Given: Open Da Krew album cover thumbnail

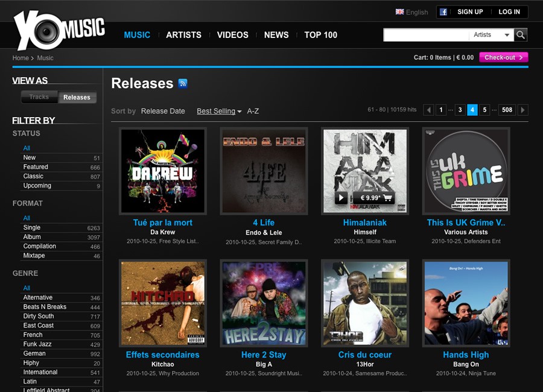Looking at the screenshot, I should click(x=163, y=171).
